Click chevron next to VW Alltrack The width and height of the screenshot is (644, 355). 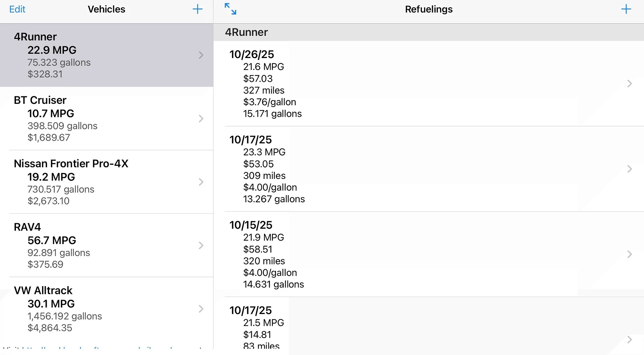coord(201,309)
